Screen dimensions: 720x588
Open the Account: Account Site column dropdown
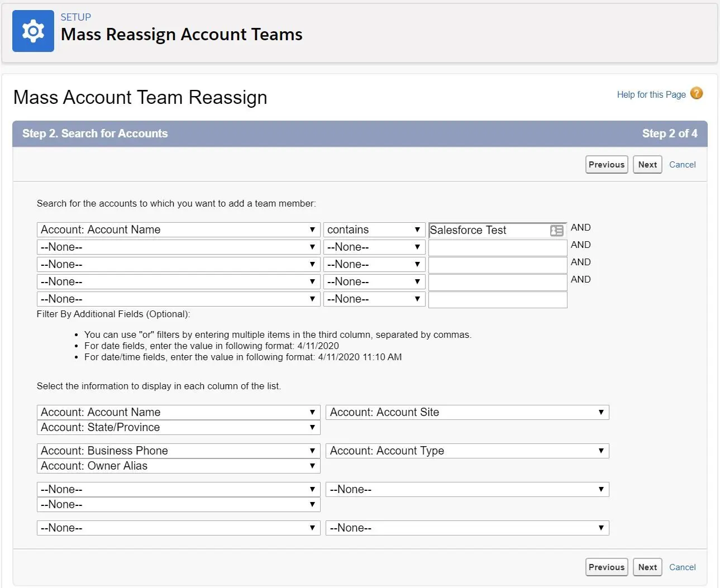point(468,413)
